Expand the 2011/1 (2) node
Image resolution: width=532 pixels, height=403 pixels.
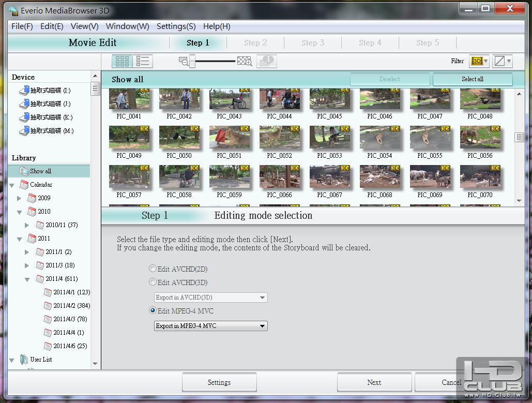pyautogui.click(x=27, y=252)
